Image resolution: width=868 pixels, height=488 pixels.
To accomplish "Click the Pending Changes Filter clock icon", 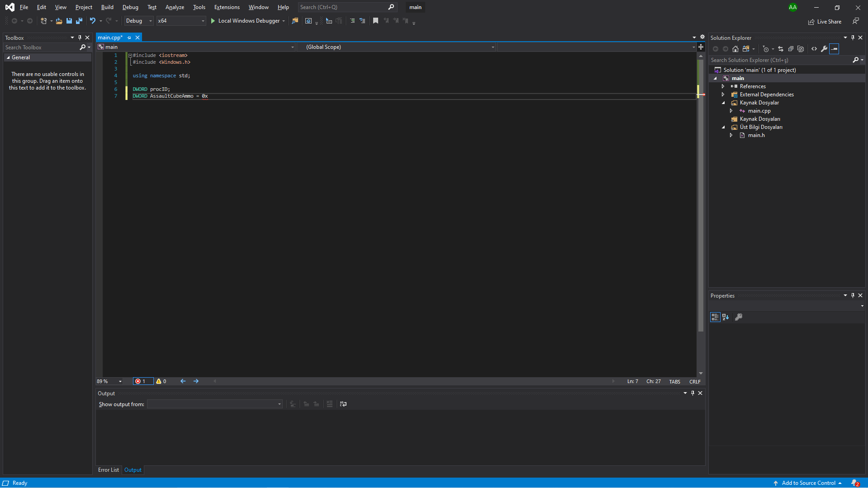I will (x=766, y=49).
